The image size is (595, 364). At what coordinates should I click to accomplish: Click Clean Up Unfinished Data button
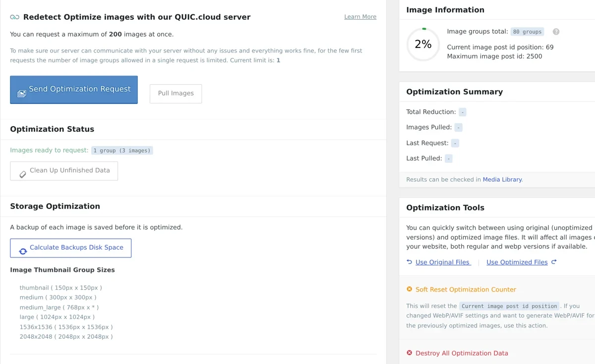(64, 171)
